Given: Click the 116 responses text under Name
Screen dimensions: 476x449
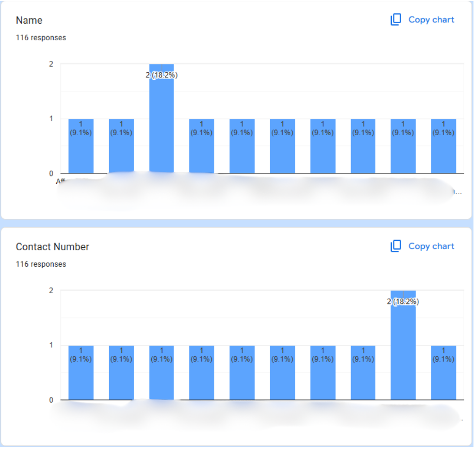Looking at the screenshot, I should click(x=41, y=38).
